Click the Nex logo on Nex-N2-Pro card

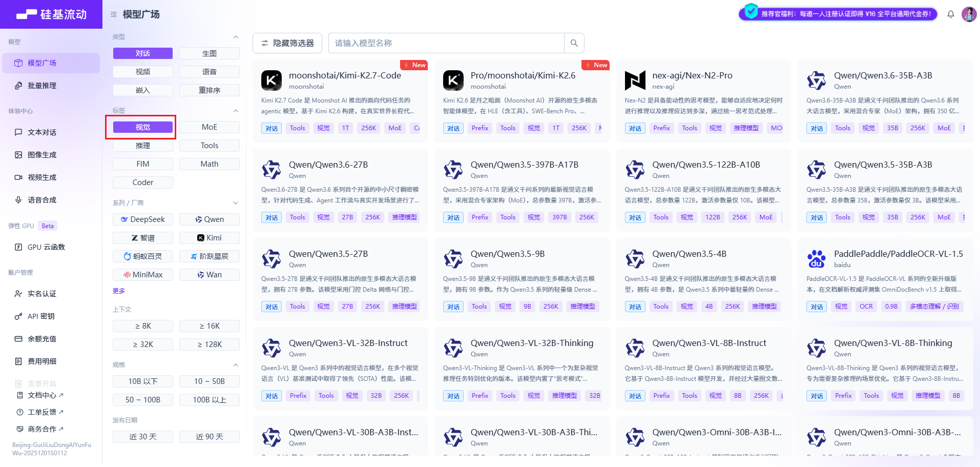click(635, 80)
